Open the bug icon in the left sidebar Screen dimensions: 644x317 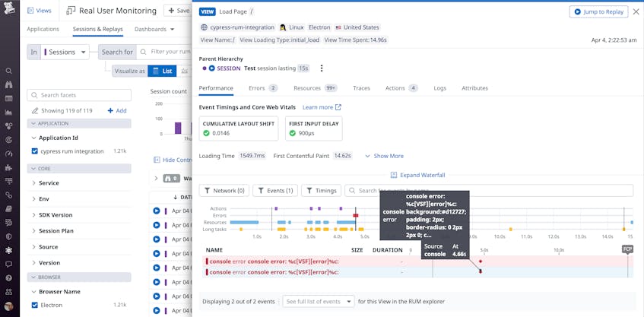(x=9, y=250)
